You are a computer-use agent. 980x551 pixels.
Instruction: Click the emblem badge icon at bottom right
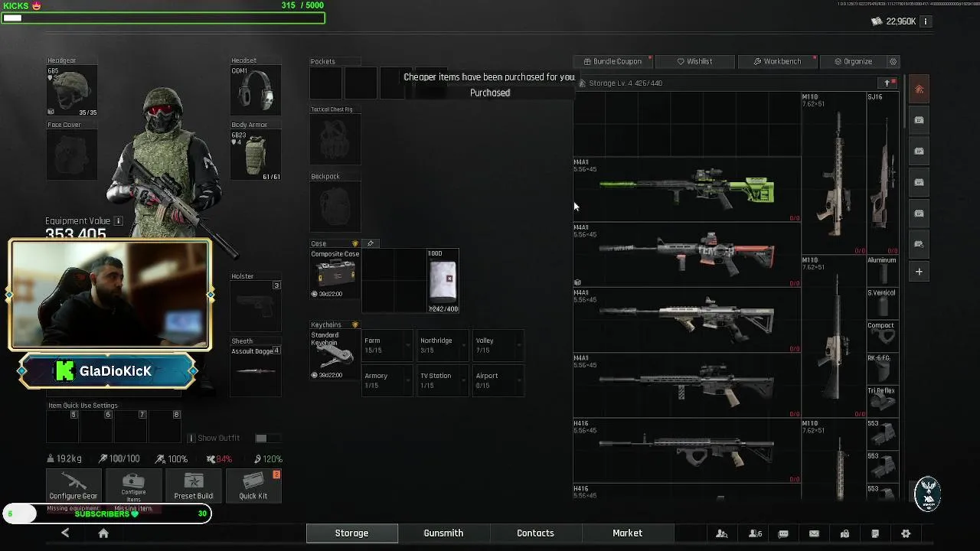coord(928,494)
